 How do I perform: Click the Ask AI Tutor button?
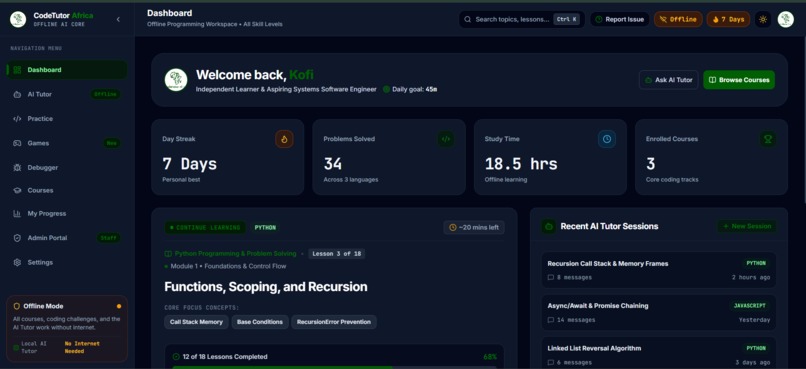pyautogui.click(x=669, y=80)
